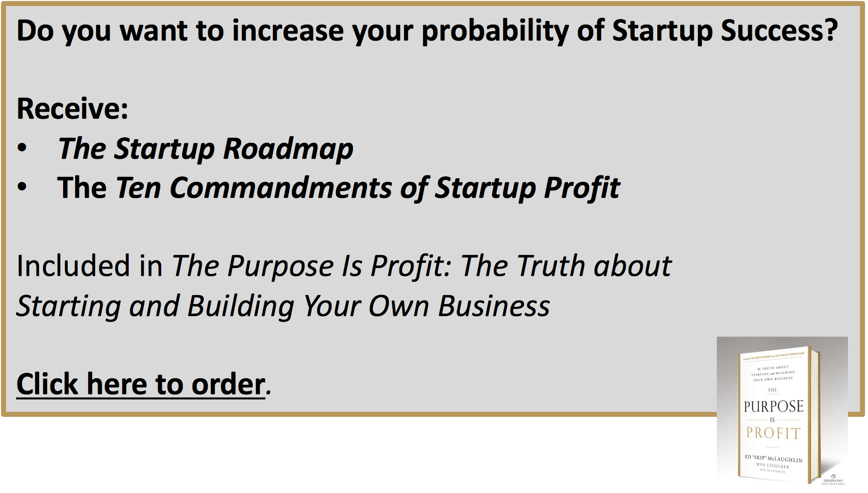This screenshot has height=493, width=868.
Task: Open the Purpose Is Profit book cover image
Action: click(782, 412)
